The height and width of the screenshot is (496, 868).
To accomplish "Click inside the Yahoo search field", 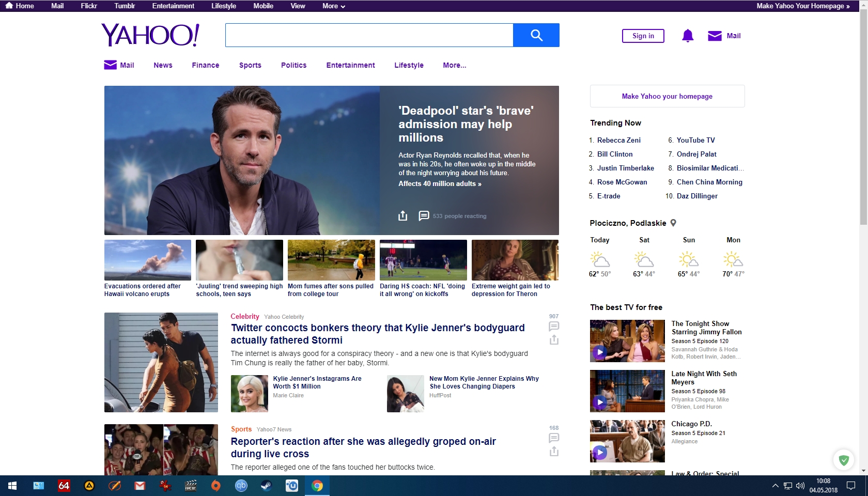I will pyautogui.click(x=369, y=35).
